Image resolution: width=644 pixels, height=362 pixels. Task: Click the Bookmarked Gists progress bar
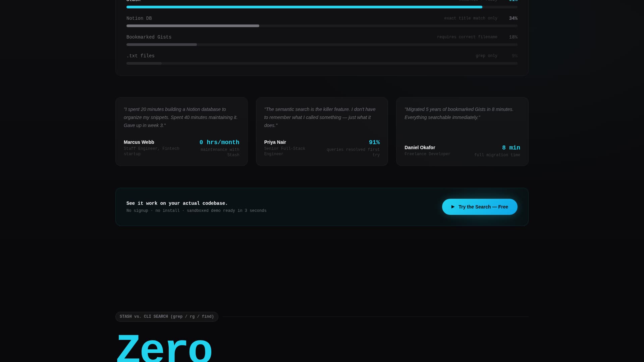tap(322, 45)
